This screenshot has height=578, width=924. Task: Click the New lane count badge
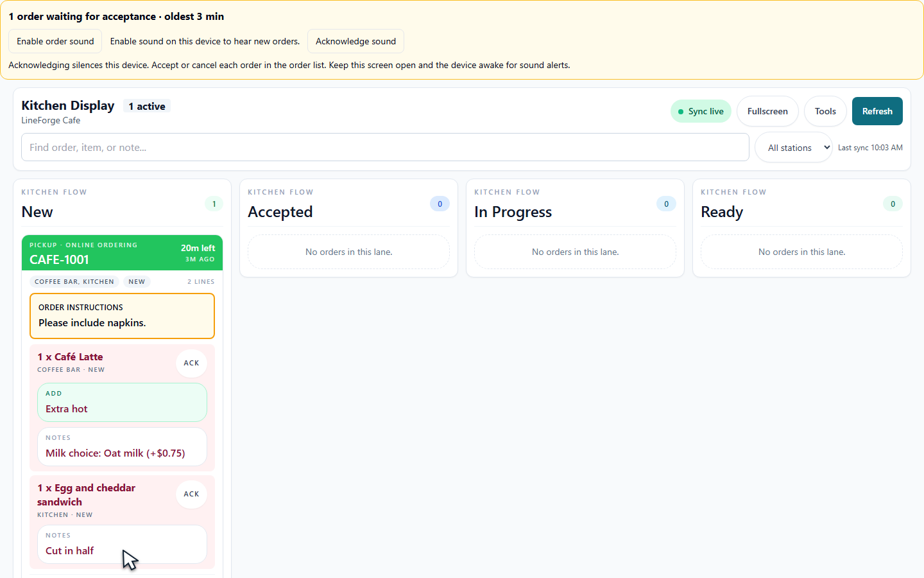pos(214,204)
